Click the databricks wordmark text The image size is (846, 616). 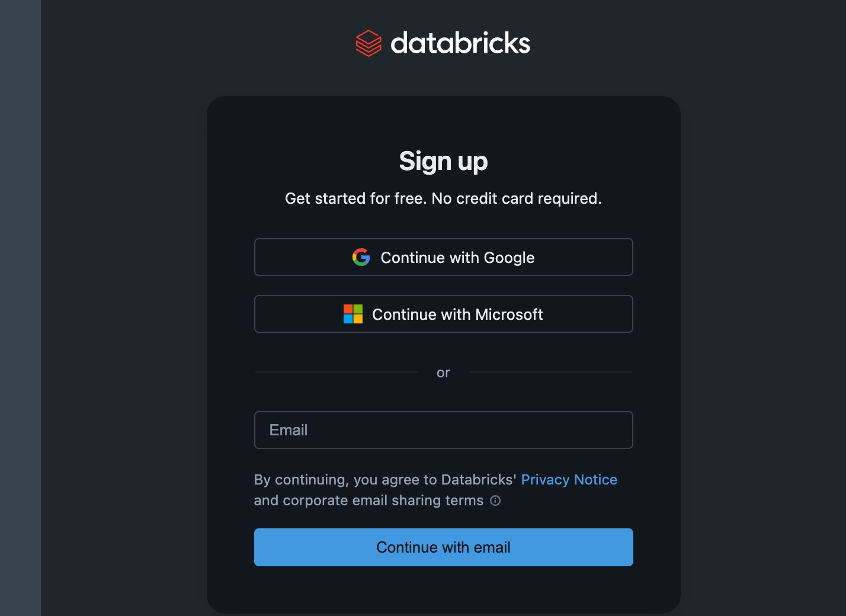(460, 43)
